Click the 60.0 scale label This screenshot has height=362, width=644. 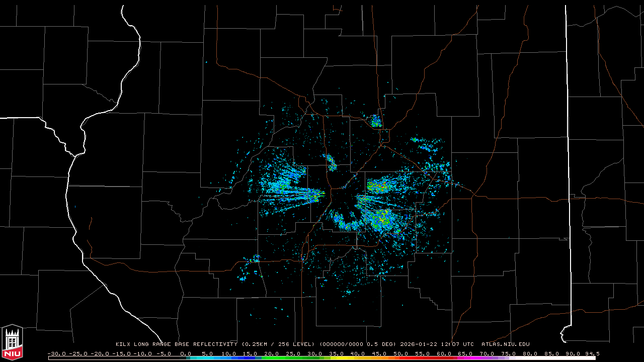click(444, 354)
